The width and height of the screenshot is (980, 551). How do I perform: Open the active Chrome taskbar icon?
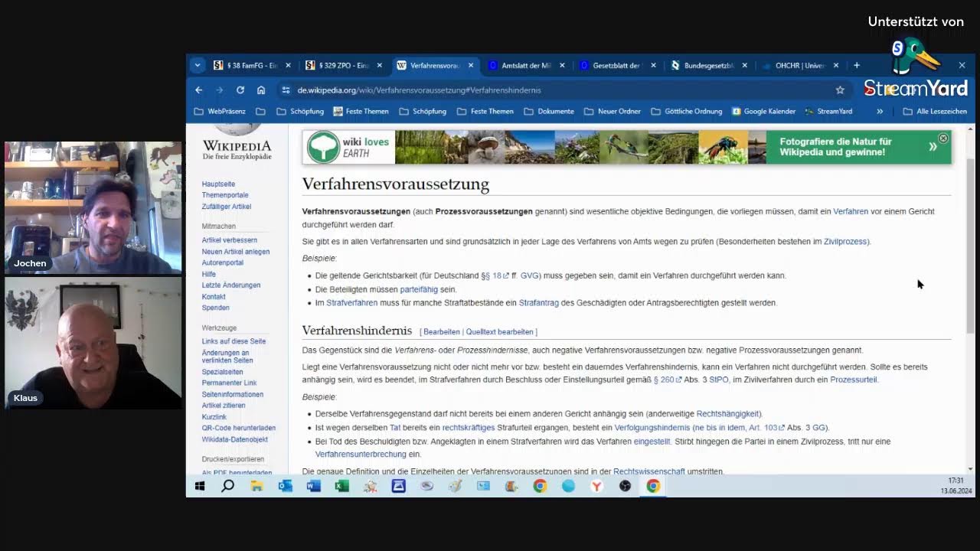pos(653,486)
